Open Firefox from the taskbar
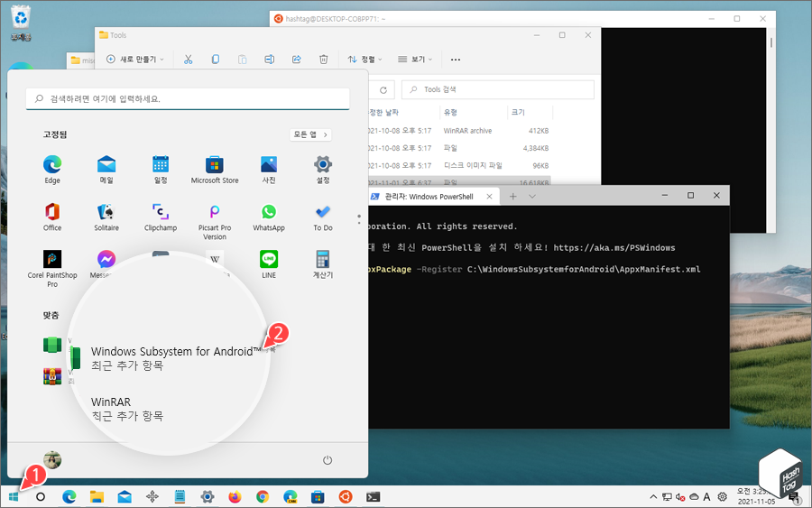 [x=235, y=497]
